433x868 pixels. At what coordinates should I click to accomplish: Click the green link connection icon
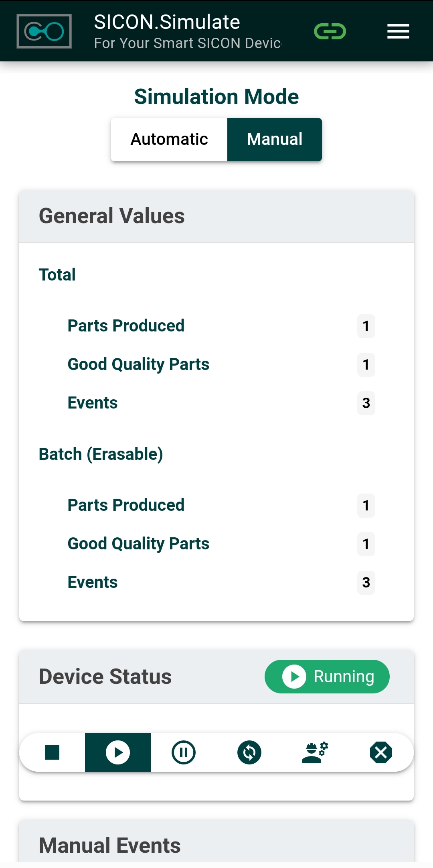pyautogui.click(x=330, y=31)
